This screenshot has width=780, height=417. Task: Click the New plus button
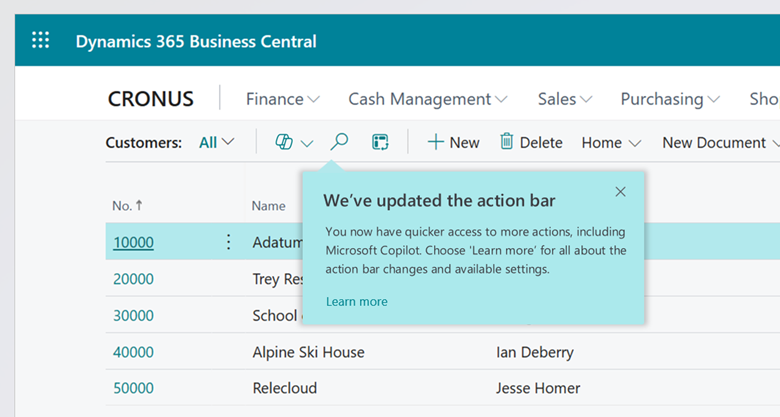pos(453,142)
